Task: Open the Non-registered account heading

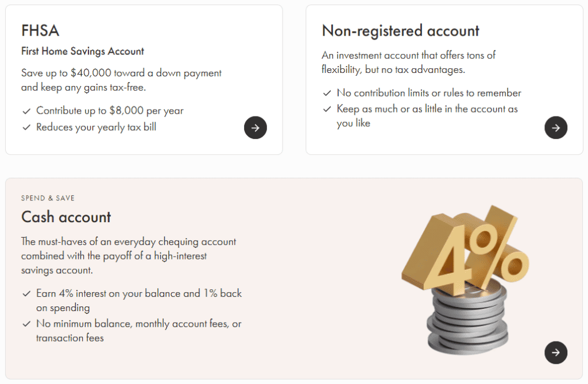Action: click(x=400, y=30)
